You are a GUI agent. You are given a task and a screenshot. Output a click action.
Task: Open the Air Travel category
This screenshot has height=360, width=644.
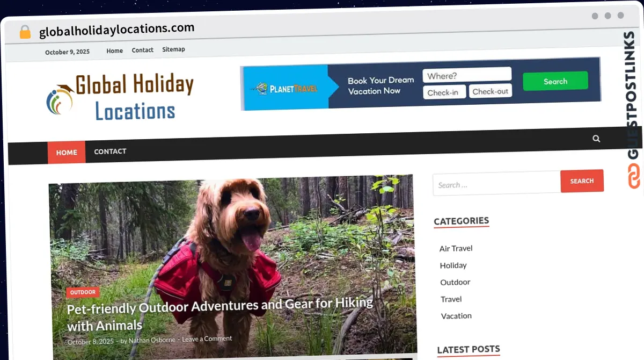[x=456, y=248]
